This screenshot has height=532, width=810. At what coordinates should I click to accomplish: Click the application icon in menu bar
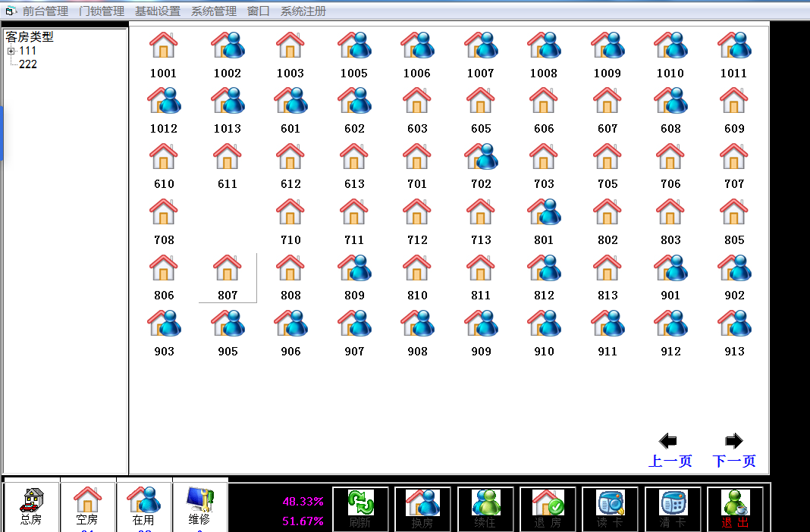coord(11,11)
